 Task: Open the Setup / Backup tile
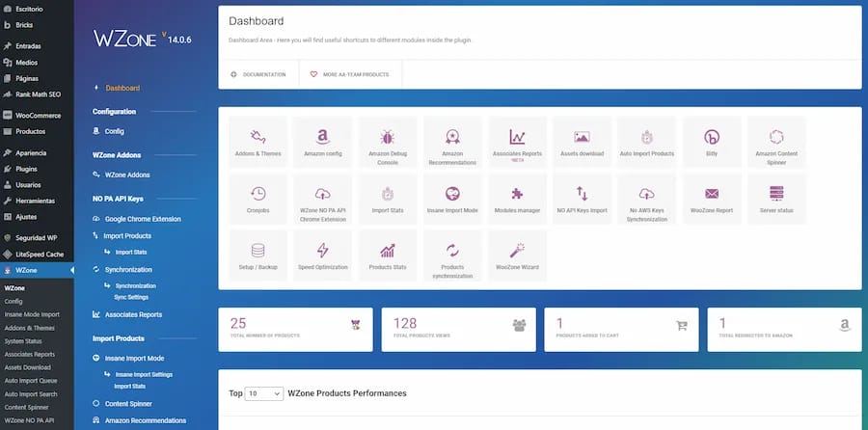tap(258, 255)
